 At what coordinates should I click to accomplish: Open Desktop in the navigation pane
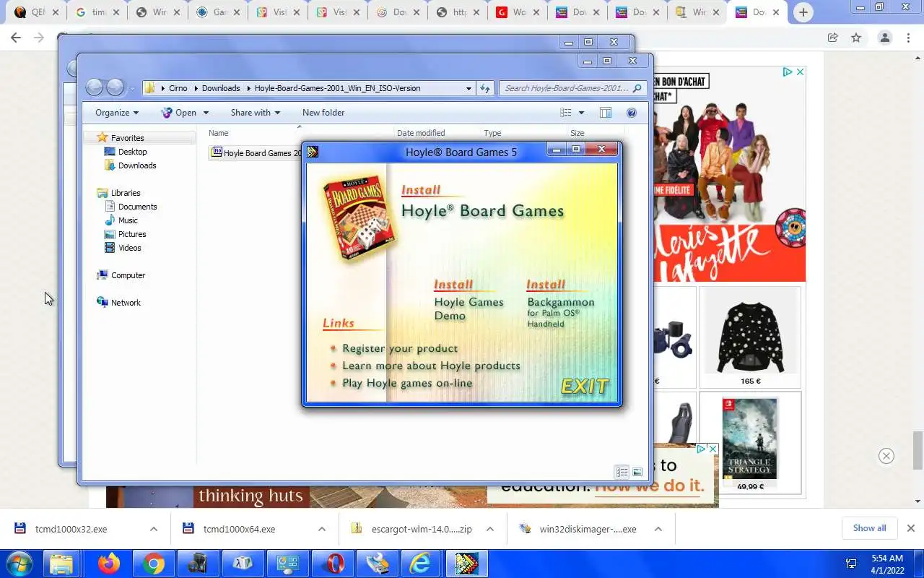[x=132, y=152]
